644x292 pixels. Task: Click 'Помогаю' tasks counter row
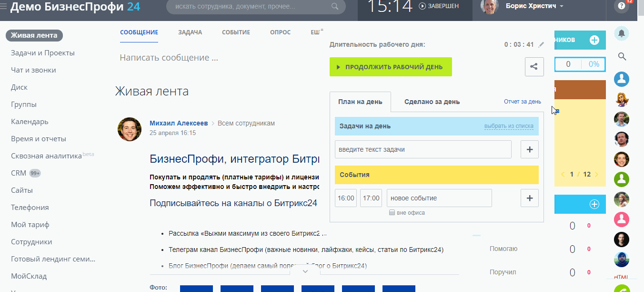pos(541,249)
